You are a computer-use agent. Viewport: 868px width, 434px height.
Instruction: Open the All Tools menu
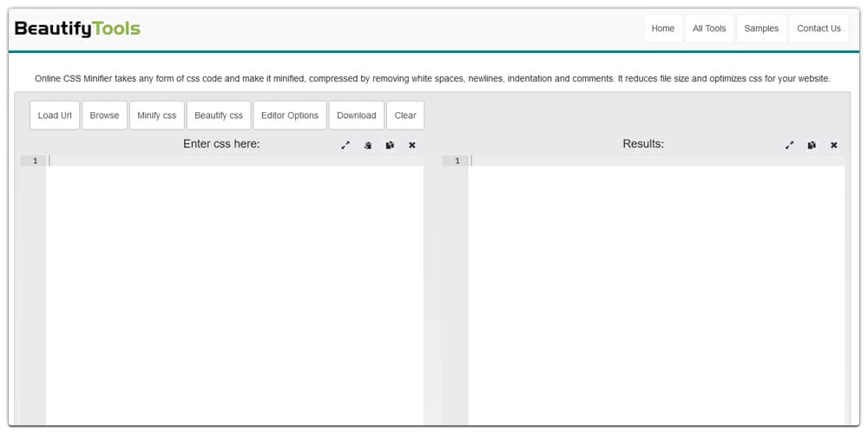[709, 29]
